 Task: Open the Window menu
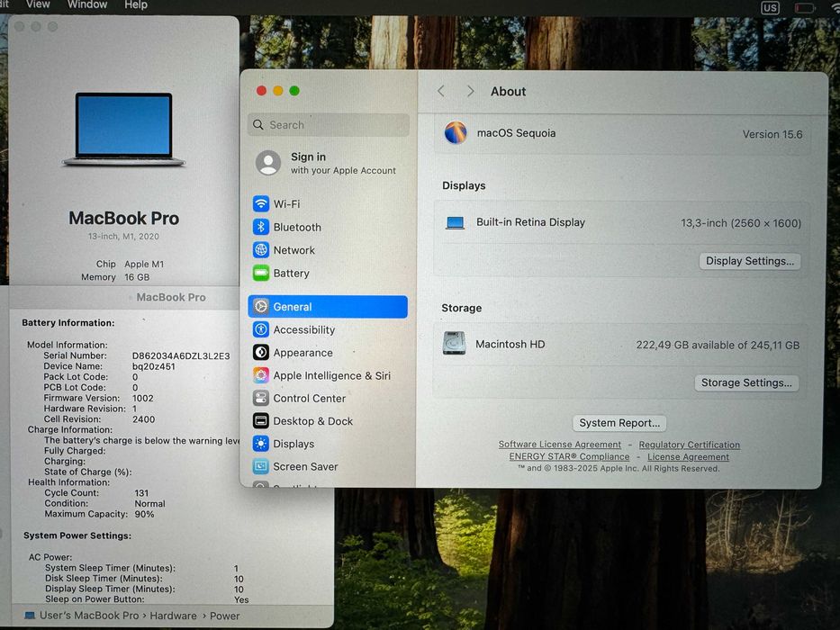pyautogui.click(x=87, y=4)
